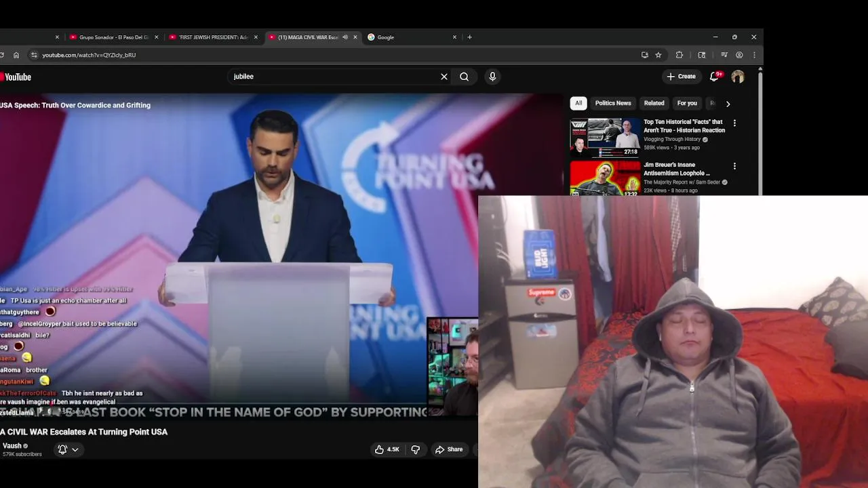Image resolution: width=868 pixels, height=488 pixels.
Task: Open Jim Breuer's Insane Antisemitism video title
Action: [x=677, y=169]
